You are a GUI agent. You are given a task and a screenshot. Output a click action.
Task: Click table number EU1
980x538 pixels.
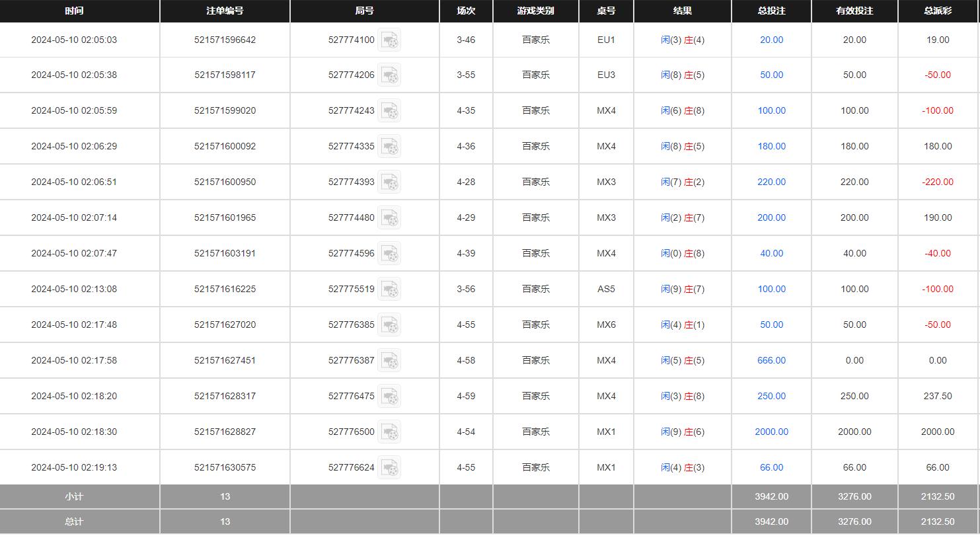(x=606, y=40)
